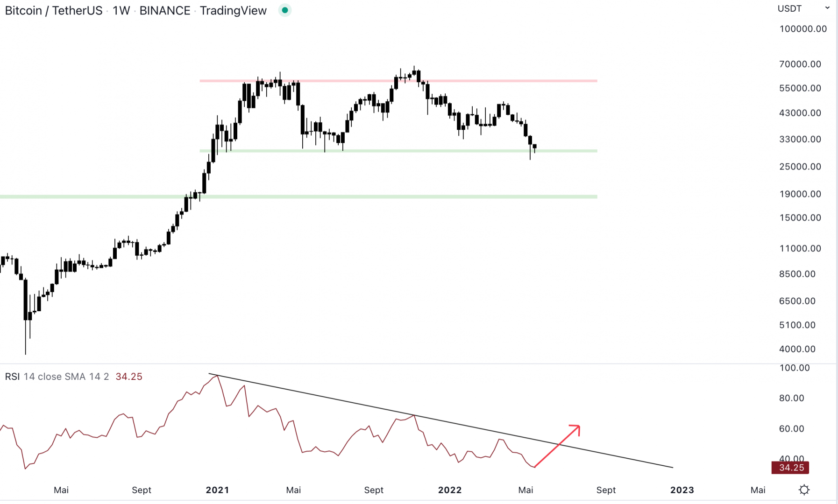Click RSI value 34.25 in legend

[x=129, y=377]
